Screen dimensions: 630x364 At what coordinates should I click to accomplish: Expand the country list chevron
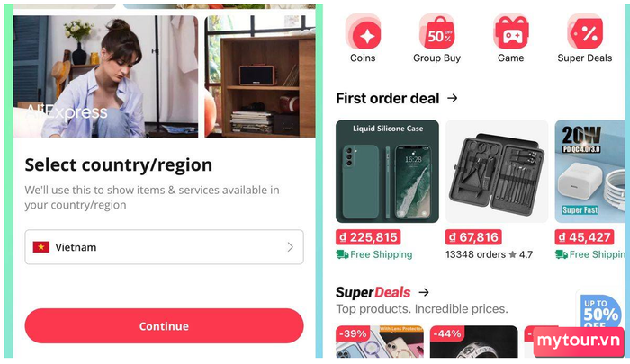tap(291, 247)
